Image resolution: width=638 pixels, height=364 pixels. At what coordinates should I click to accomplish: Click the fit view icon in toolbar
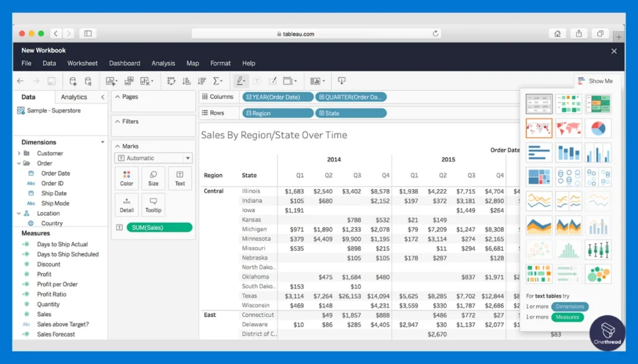(289, 81)
